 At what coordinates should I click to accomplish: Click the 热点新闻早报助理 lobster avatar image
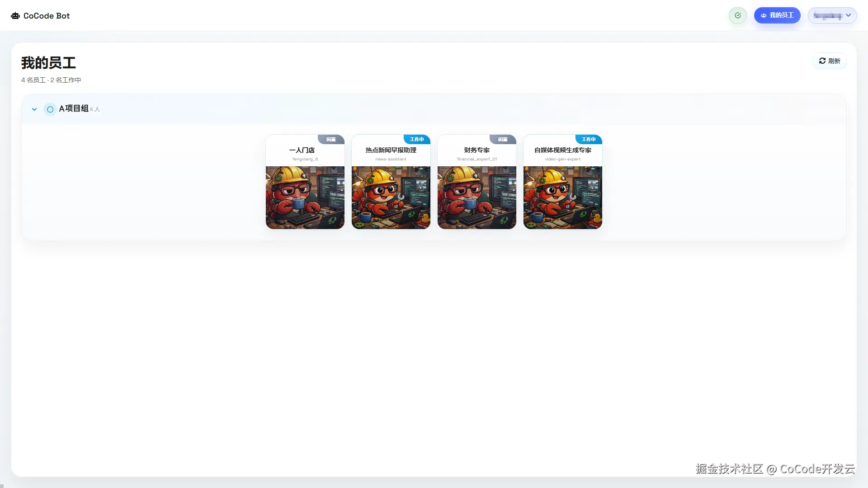click(x=391, y=197)
